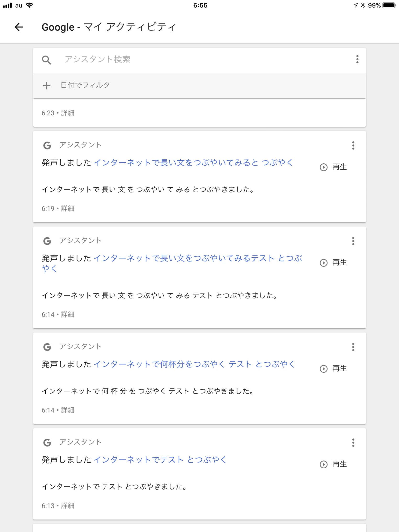Click Google G icon on 6:19 card

[47, 145]
